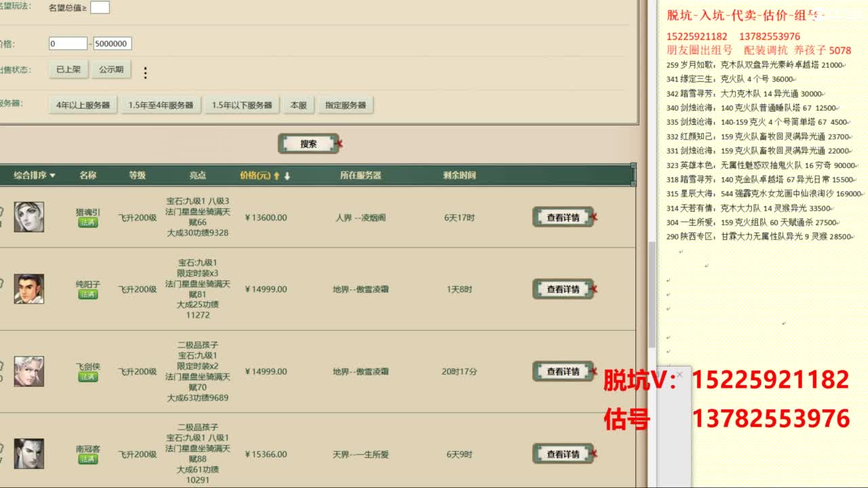Click the 名称 column header
This screenshot has width=868, height=488.
88,175
